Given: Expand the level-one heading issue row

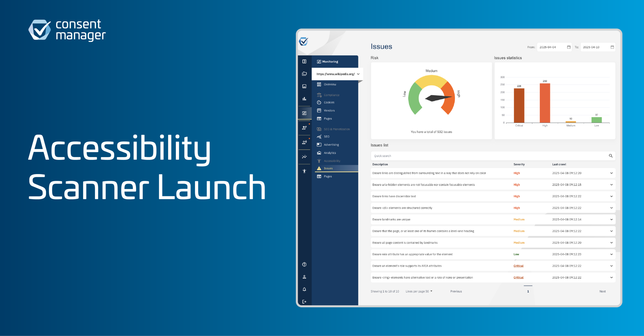Looking at the screenshot, I should (611, 231).
